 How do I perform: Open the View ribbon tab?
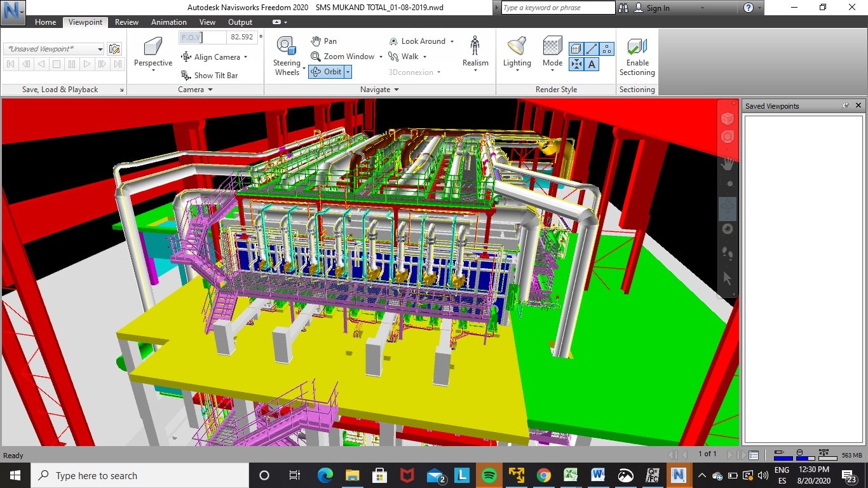(x=207, y=22)
